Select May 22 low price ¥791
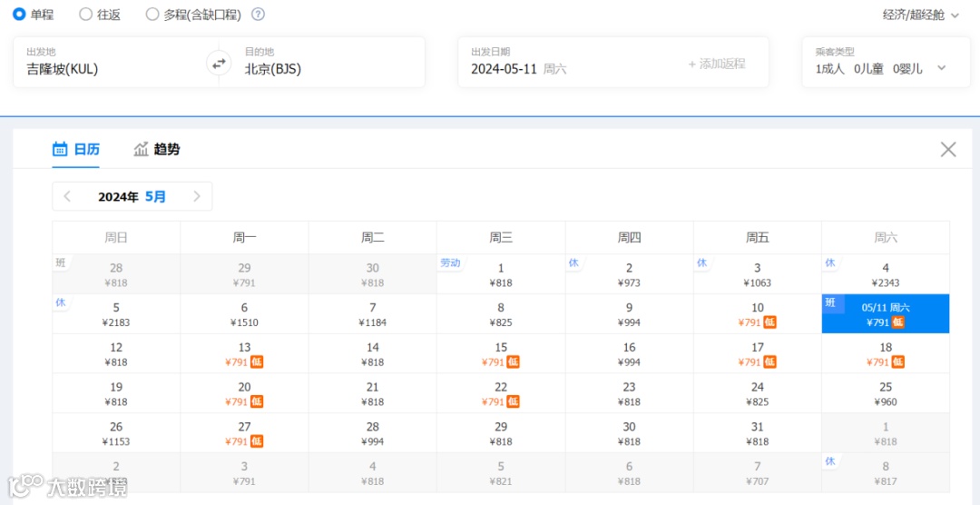This screenshot has height=505, width=980. (501, 393)
